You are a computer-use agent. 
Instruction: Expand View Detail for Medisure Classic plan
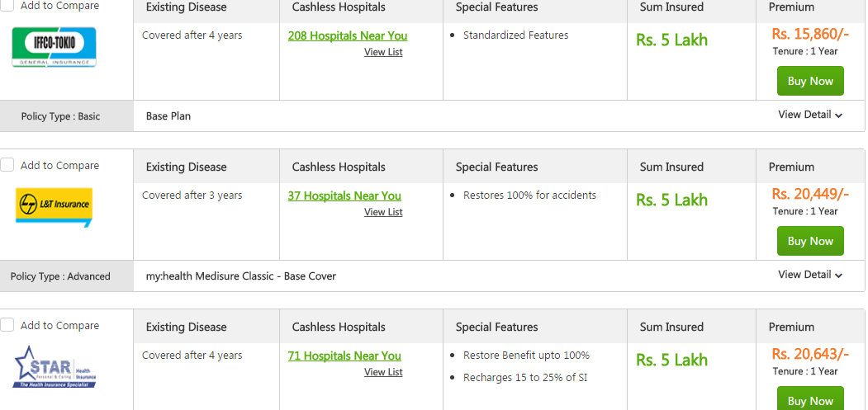(x=809, y=275)
